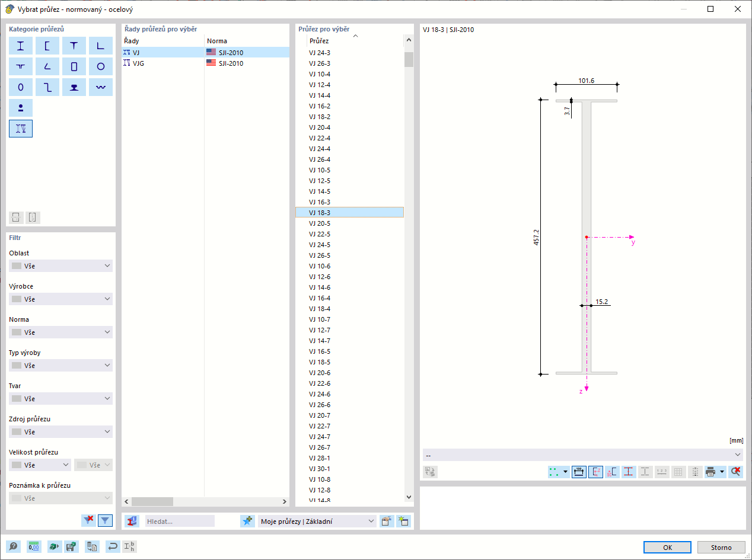This screenshot has width=752, height=560.
Task: Expand the stress points dropdown arrow
Action: (566, 472)
